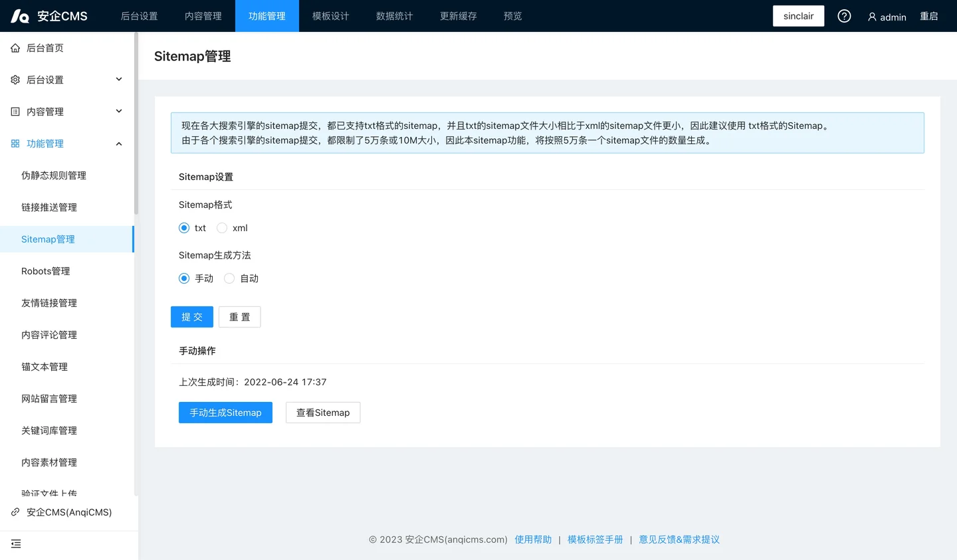Collapse the sidebar with the fold icon
The image size is (957, 560).
[x=16, y=544]
